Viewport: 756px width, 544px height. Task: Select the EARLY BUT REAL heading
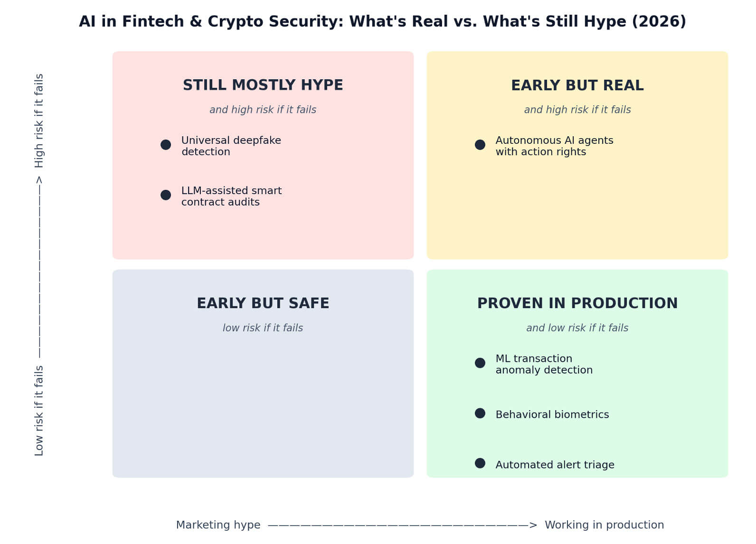577,85
